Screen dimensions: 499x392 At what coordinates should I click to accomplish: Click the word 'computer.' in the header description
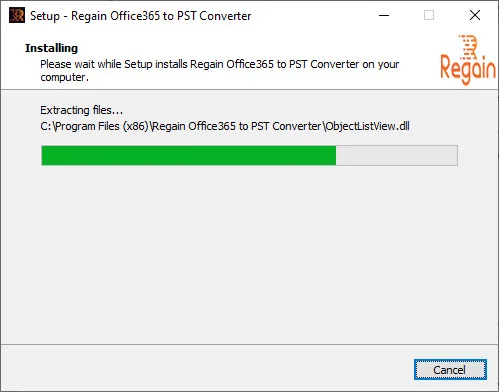(65, 77)
